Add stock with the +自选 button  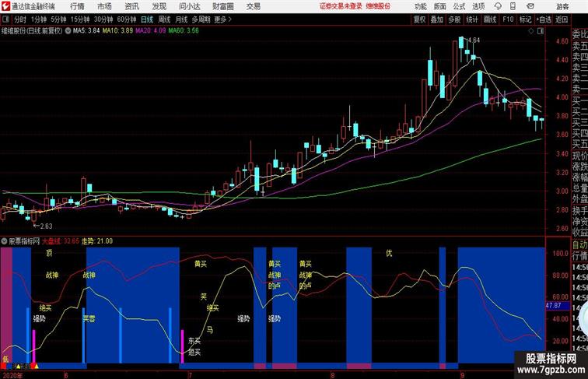544,19
